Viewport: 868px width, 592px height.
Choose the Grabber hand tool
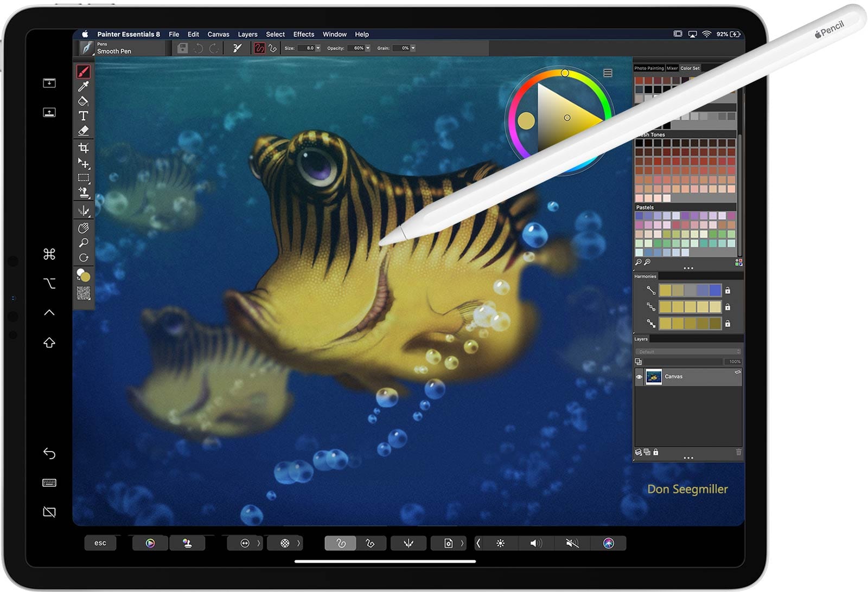point(83,228)
